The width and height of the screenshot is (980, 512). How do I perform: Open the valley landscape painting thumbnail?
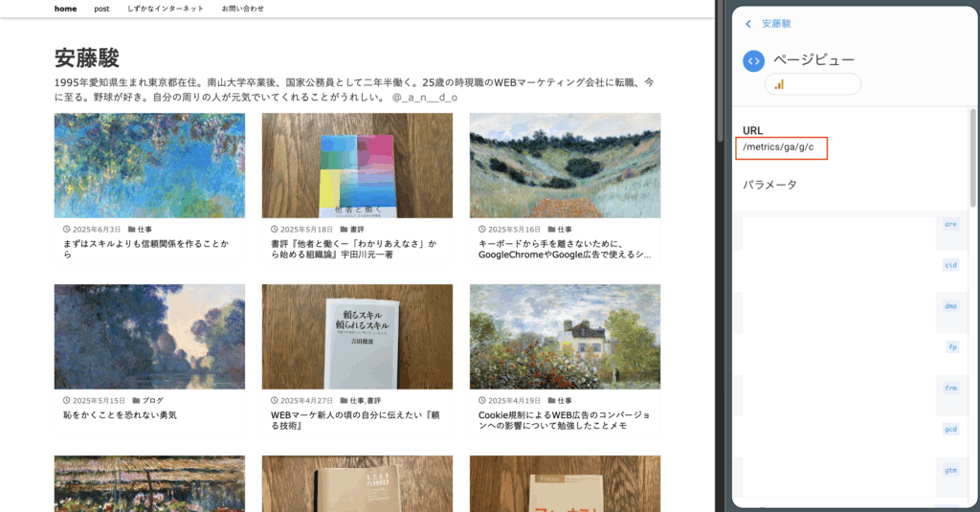pyautogui.click(x=565, y=166)
